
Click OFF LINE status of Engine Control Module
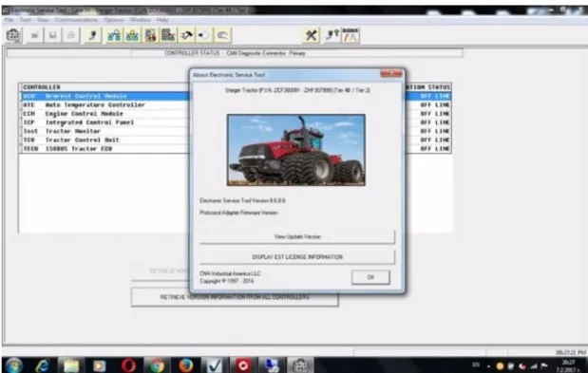[435, 114]
